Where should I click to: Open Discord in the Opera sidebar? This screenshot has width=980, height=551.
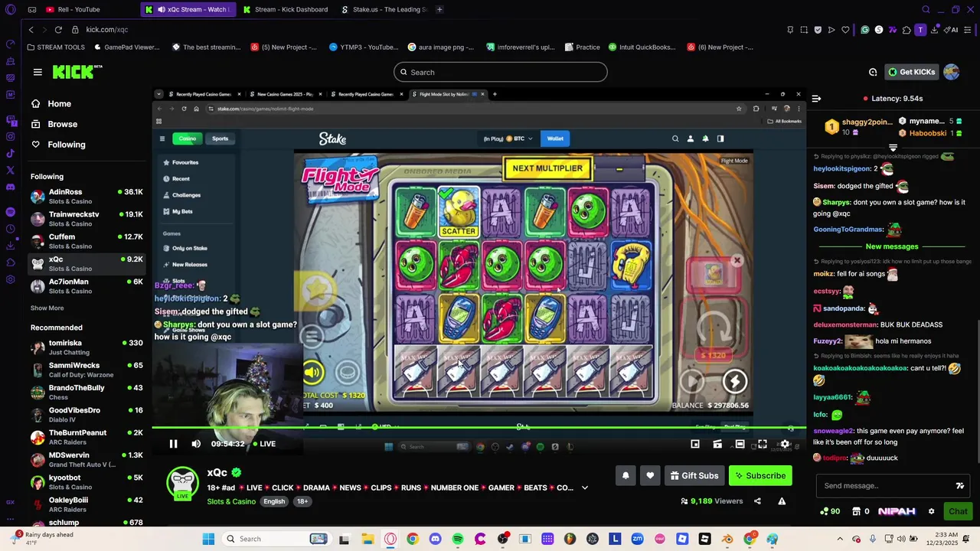tap(10, 187)
